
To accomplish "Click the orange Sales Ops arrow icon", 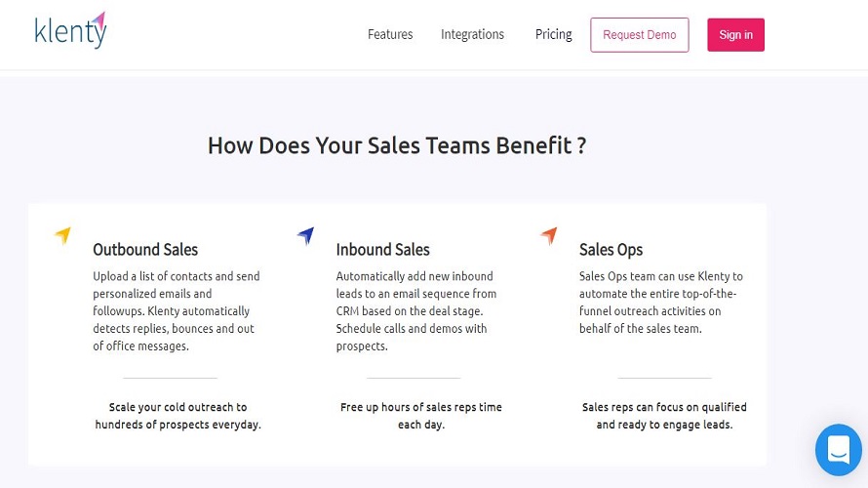I will pyautogui.click(x=549, y=235).
